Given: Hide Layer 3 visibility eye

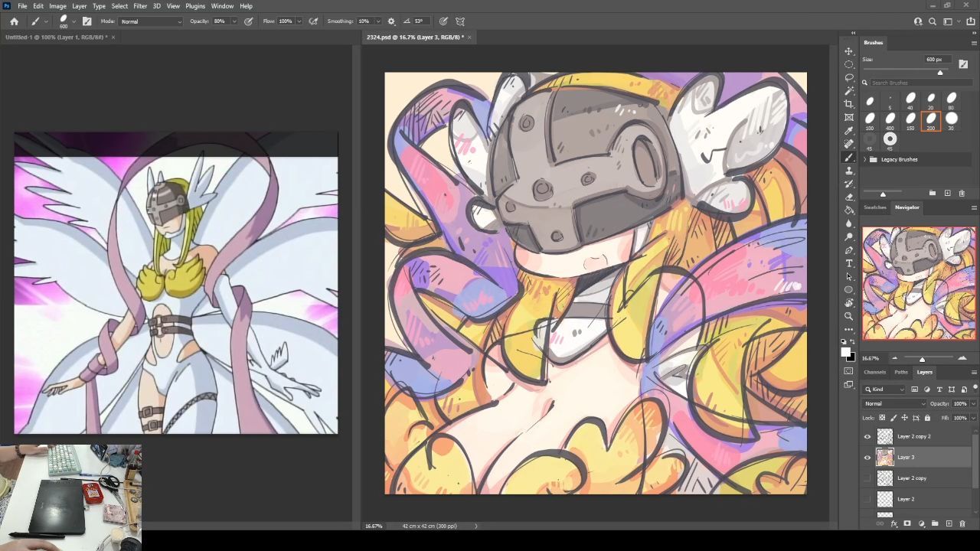Looking at the screenshot, I should [867, 457].
